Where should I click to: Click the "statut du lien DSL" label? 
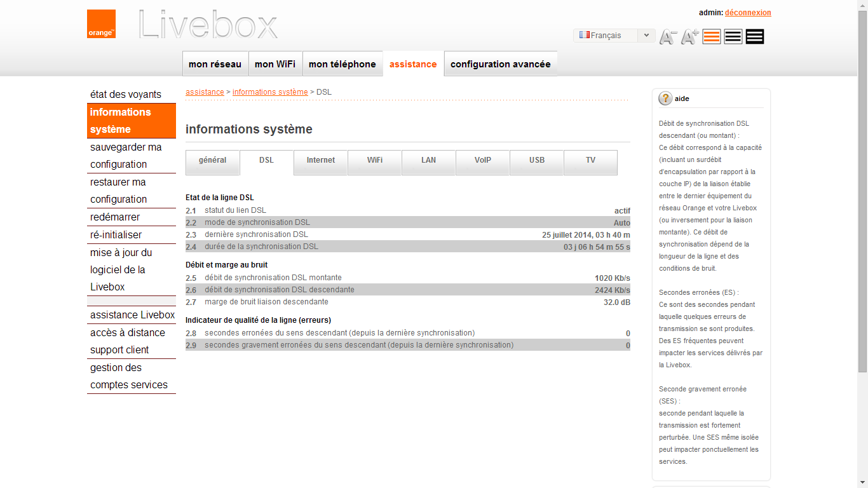point(235,210)
